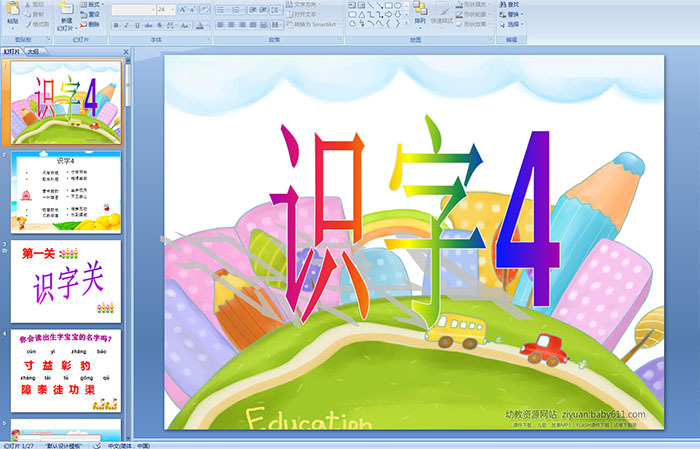This screenshot has width=700, height=449.
Task: Open the Paragraph dialog launcher
Action: 340,39
